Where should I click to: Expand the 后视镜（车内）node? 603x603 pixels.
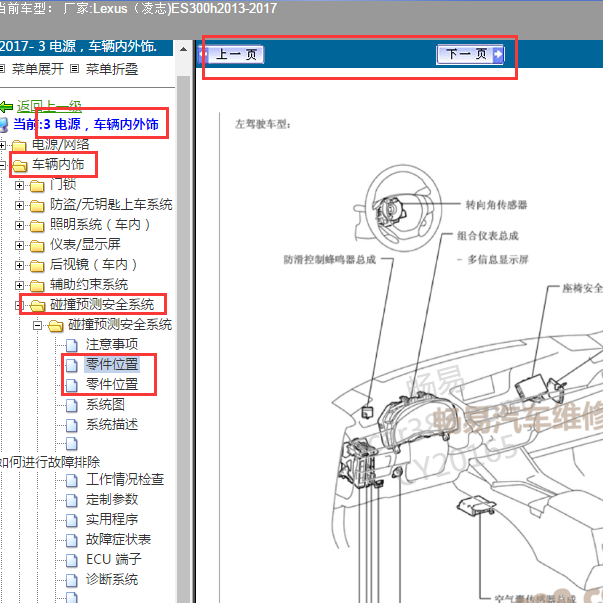[19, 265]
